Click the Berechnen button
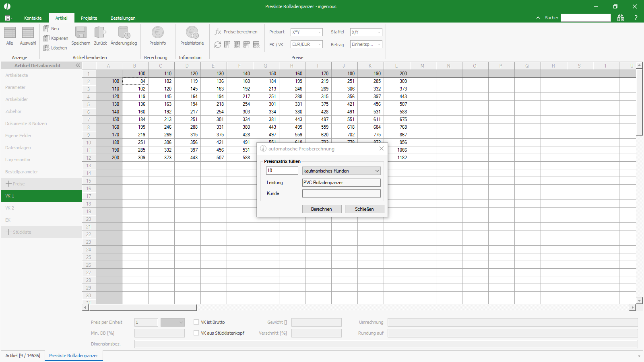 click(x=322, y=209)
